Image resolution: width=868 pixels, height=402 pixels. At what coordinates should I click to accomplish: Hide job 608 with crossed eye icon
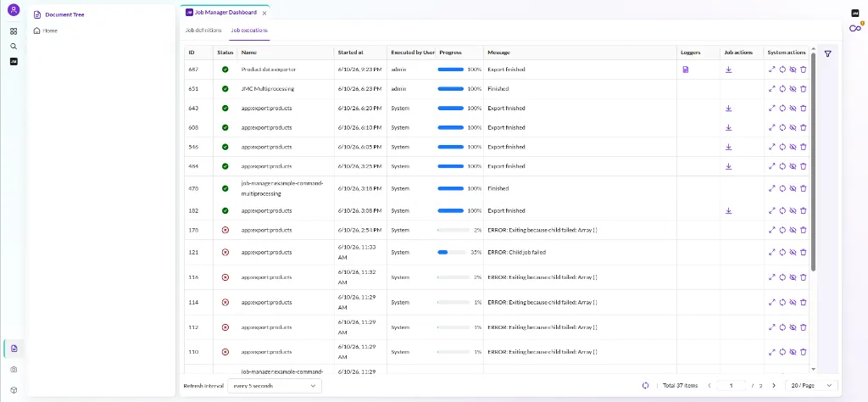point(793,128)
